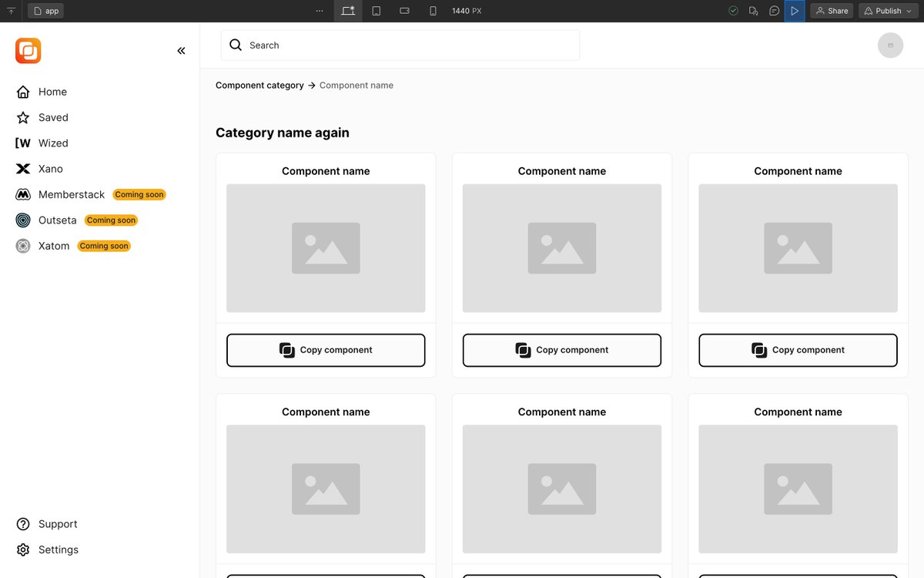Open the user avatar in the header
Image resolution: width=924 pixels, height=578 pixels.
(890, 45)
